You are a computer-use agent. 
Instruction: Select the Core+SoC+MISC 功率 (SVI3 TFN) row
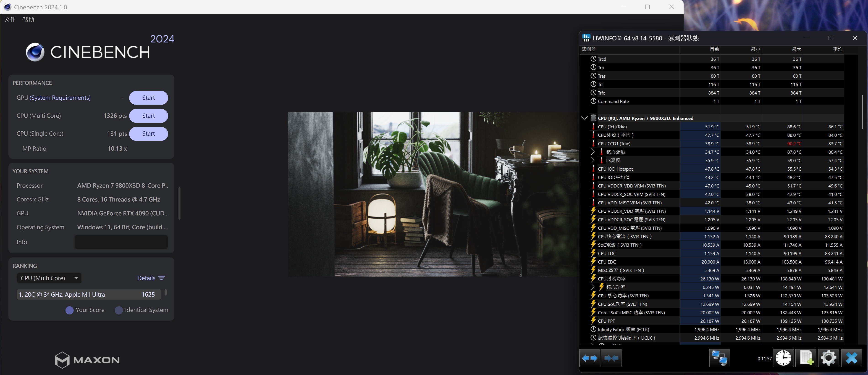click(x=712, y=313)
